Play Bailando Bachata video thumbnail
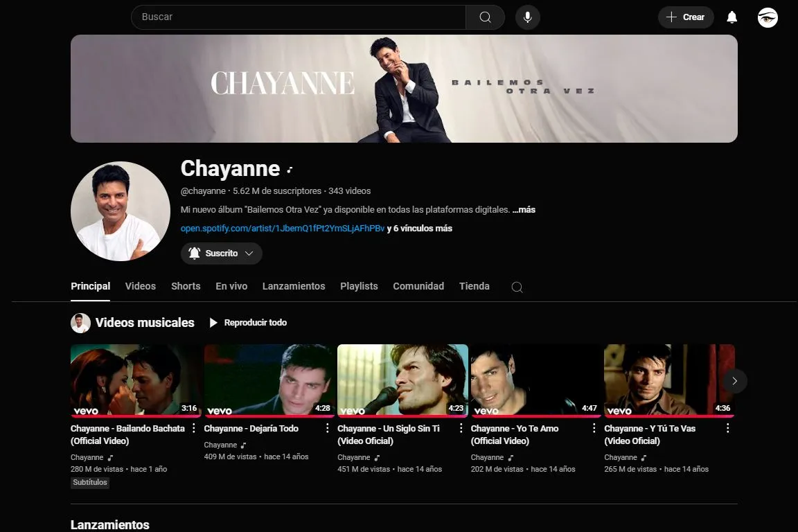Image resolution: width=798 pixels, height=532 pixels. [135, 381]
